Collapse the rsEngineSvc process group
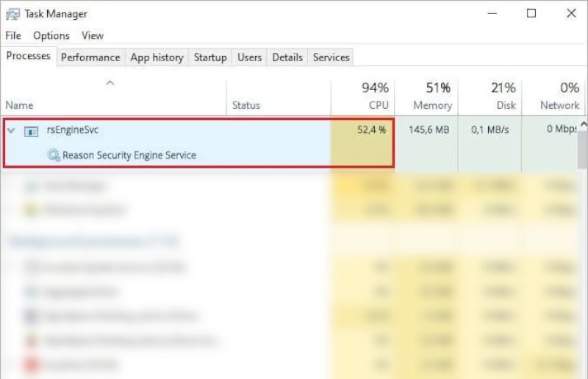Screen dimensions: 588x379 (11, 131)
